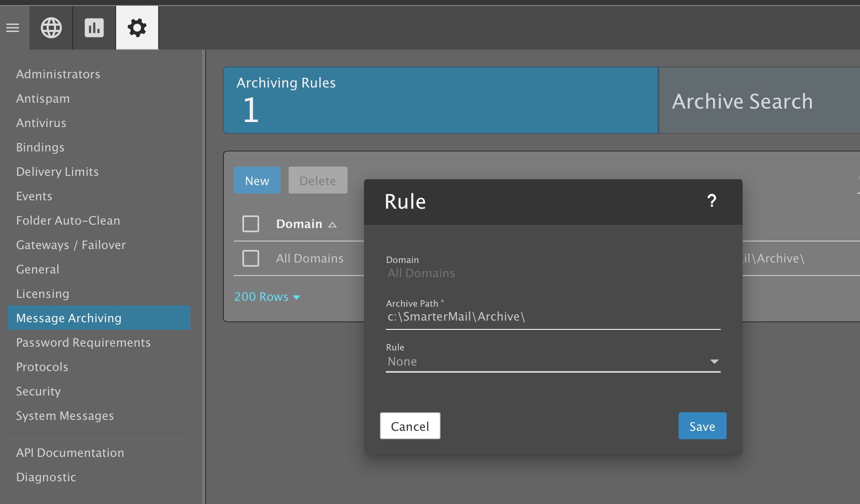Go to Password Requirements settings
860x504 pixels.
(83, 342)
